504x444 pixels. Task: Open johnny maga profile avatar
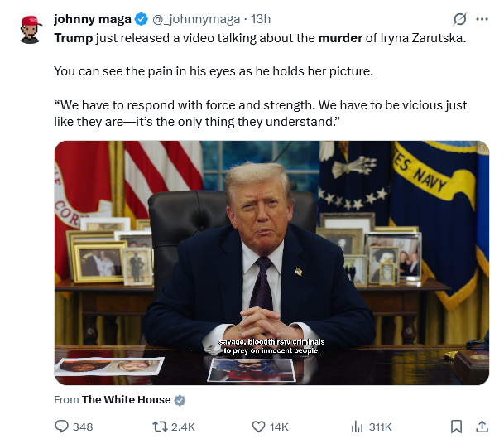click(x=31, y=29)
